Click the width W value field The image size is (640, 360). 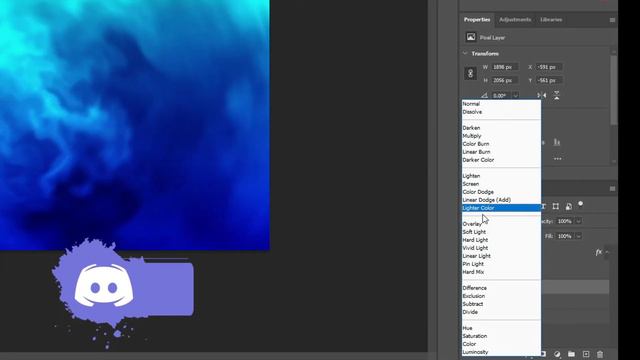(505, 67)
